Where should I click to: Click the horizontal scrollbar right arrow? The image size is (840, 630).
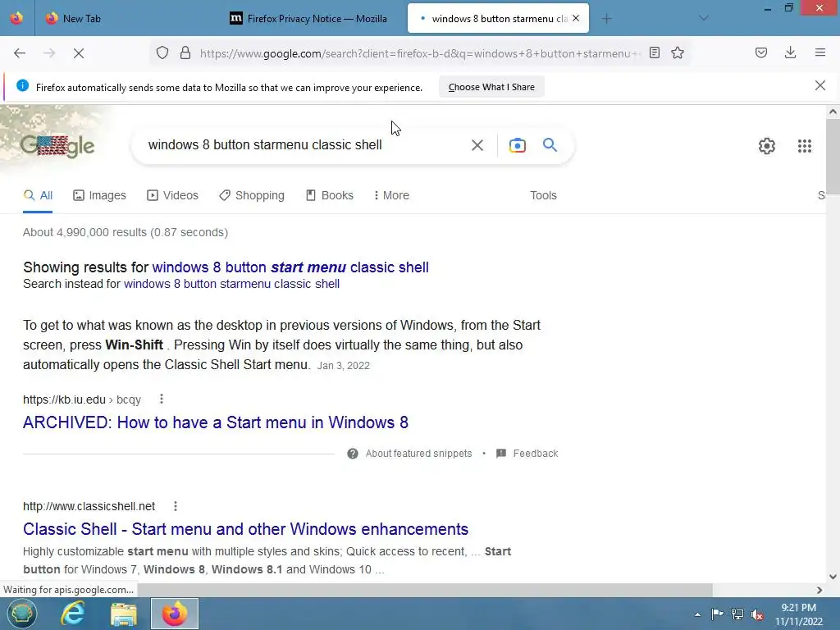coord(819,590)
